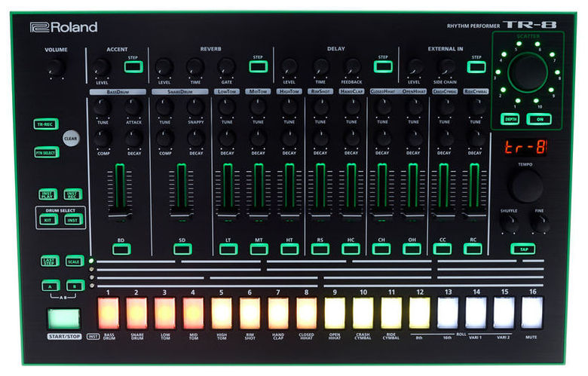Select the MT instrument button

pyautogui.click(x=259, y=249)
